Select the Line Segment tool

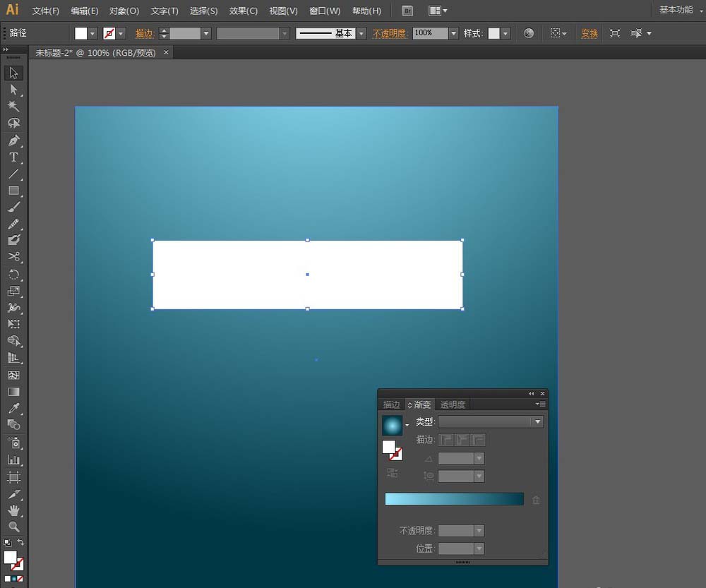(13, 174)
